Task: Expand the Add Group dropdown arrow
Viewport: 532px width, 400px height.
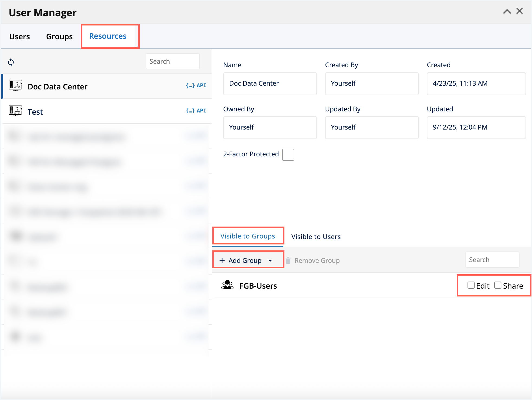Action: point(270,261)
